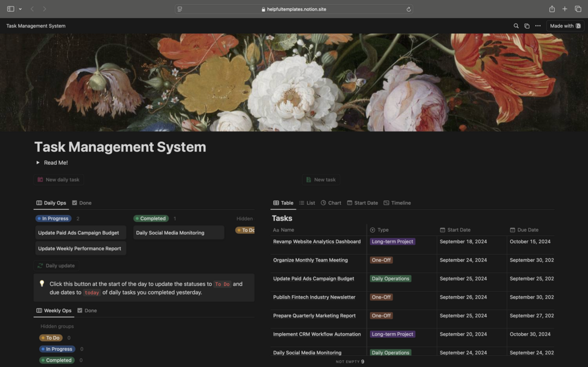Image resolution: width=588 pixels, height=367 pixels.
Task: Open Publish Fintech Industry Newsletter row
Action: point(314,297)
